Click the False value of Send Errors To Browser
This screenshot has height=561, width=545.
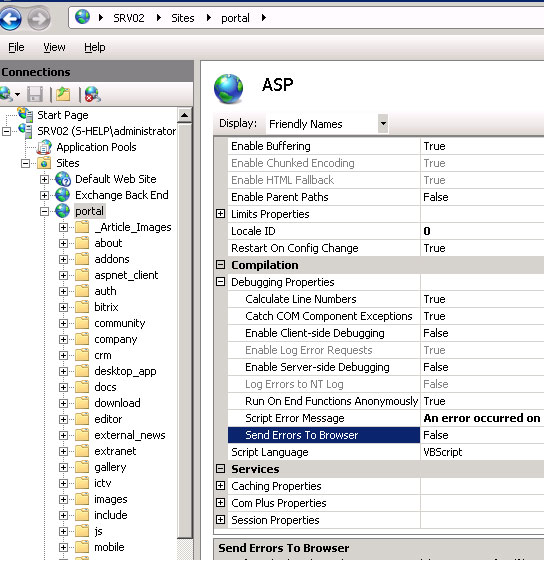tap(435, 435)
